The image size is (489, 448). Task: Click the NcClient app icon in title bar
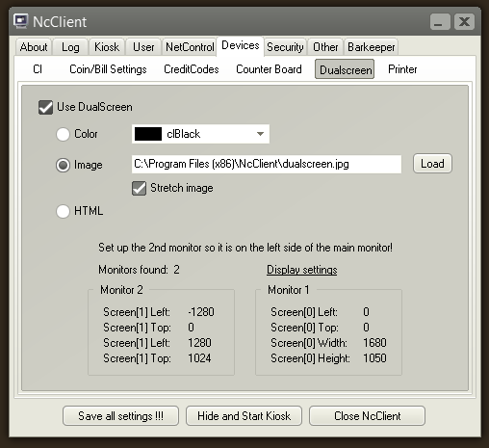pyautogui.click(x=21, y=21)
